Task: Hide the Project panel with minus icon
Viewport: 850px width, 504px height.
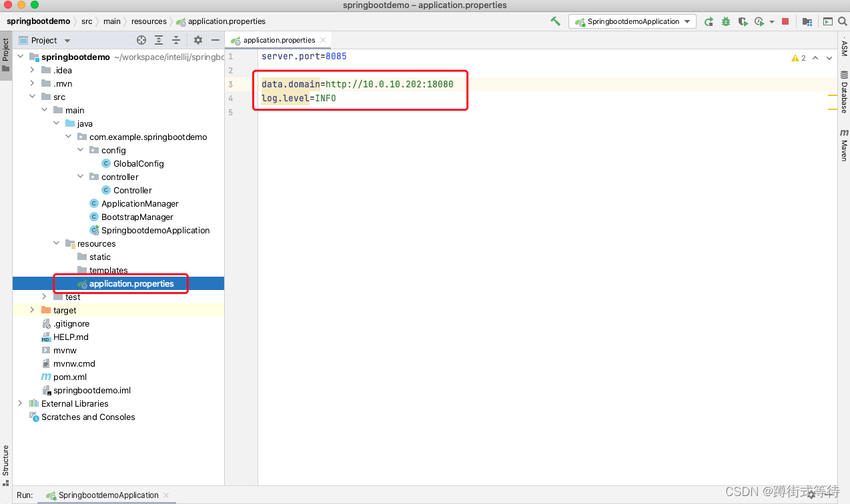Action: (215, 40)
